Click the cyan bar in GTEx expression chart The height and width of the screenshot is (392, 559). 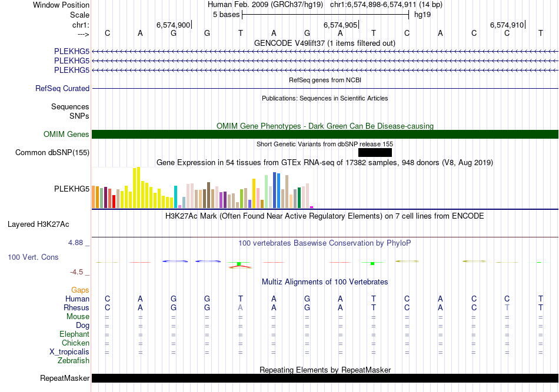(176, 196)
